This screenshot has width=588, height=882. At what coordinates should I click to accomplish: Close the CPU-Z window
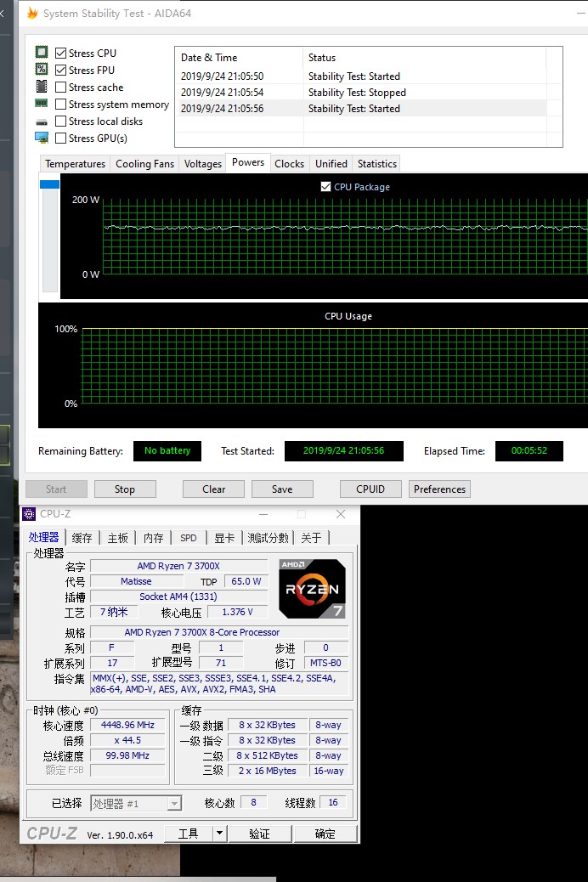pyautogui.click(x=341, y=514)
